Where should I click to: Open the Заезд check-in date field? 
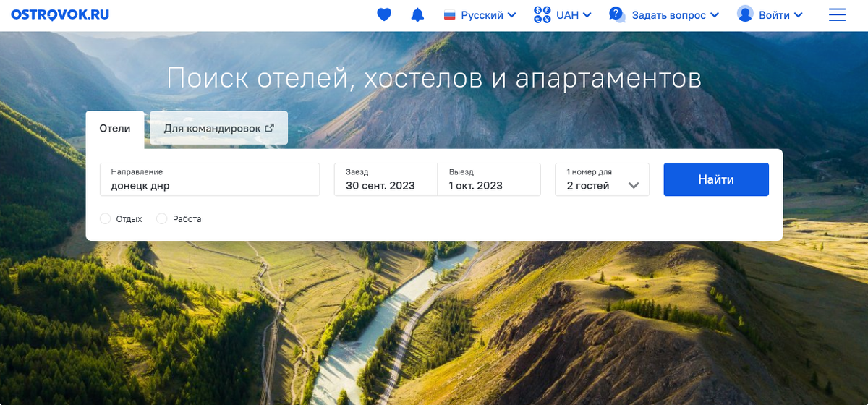pyautogui.click(x=386, y=179)
